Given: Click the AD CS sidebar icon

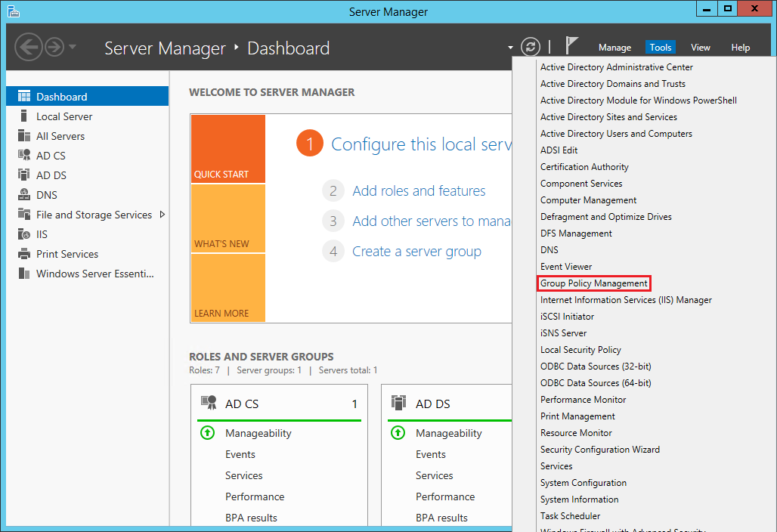Looking at the screenshot, I should click(x=23, y=155).
